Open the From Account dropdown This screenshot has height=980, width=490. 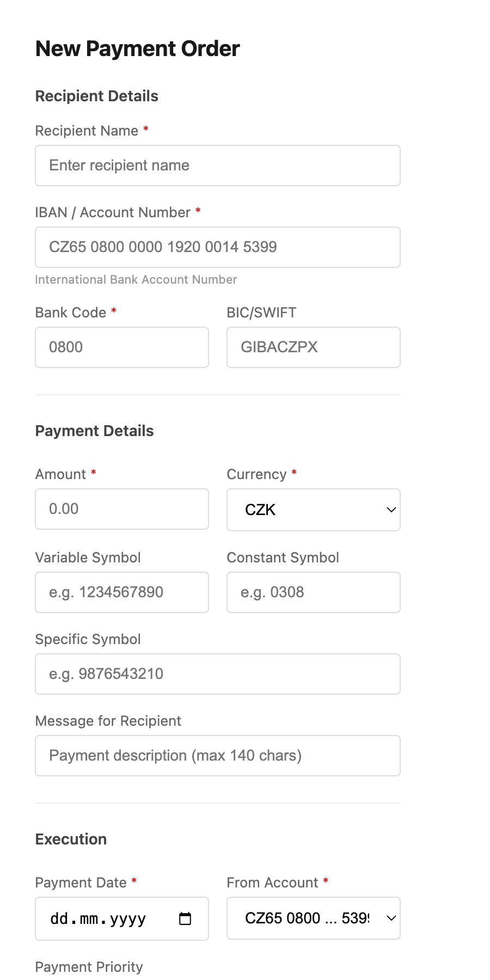pos(313,918)
